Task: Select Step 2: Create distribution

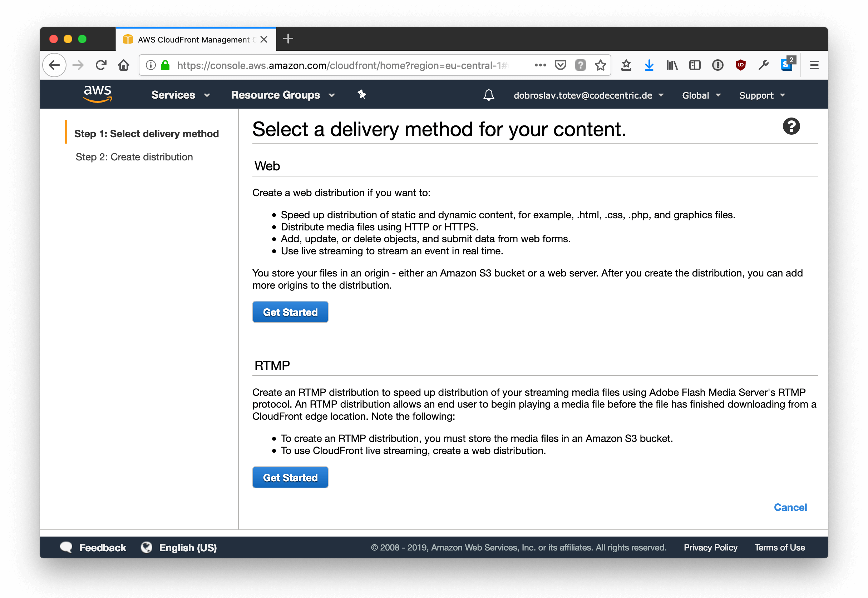Action: [134, 157]
